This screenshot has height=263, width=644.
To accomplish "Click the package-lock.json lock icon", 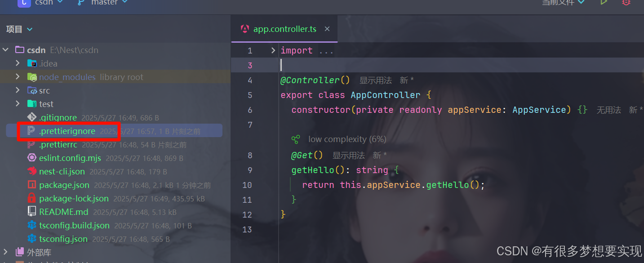I will (x=32, y=198).
